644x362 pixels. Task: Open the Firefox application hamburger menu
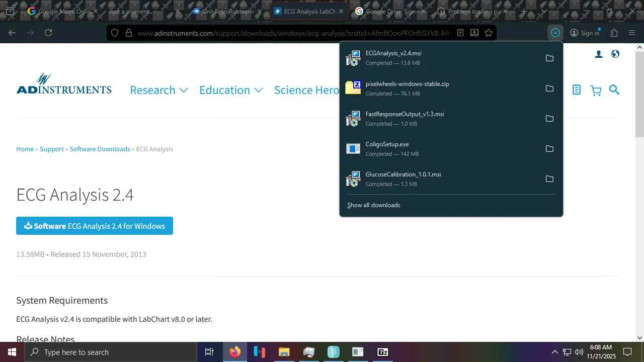[x=632, y=33]
